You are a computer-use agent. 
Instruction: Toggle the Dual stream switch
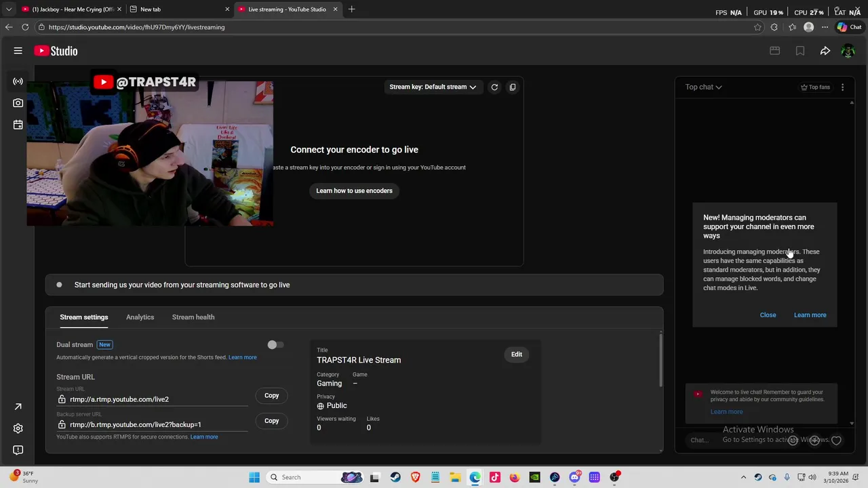[275, 345]
